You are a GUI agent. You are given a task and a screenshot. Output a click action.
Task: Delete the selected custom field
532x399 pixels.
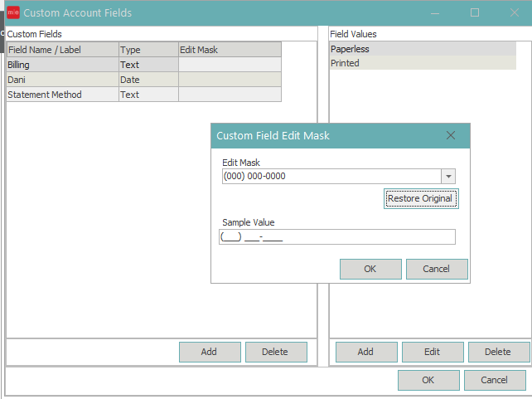click(275, 352)
